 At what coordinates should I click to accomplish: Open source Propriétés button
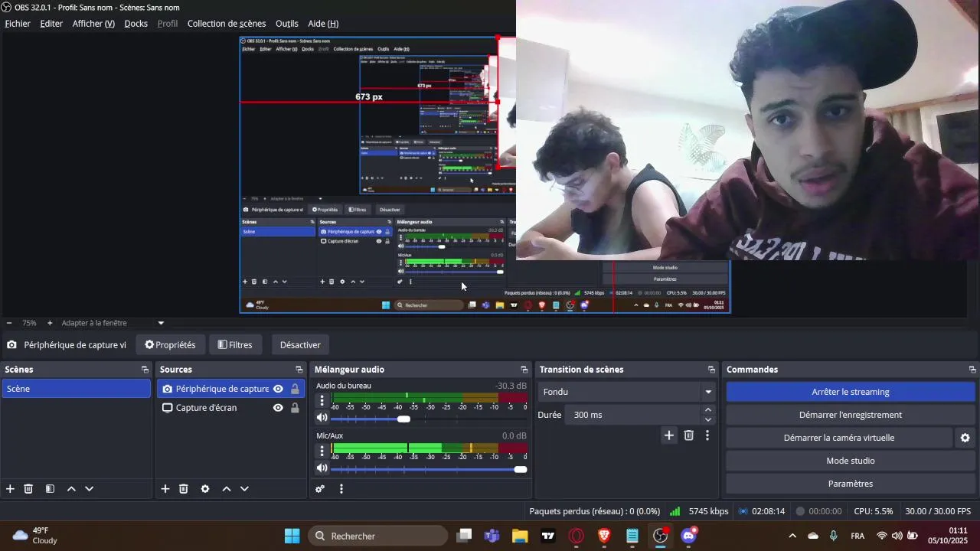(170, 345)
